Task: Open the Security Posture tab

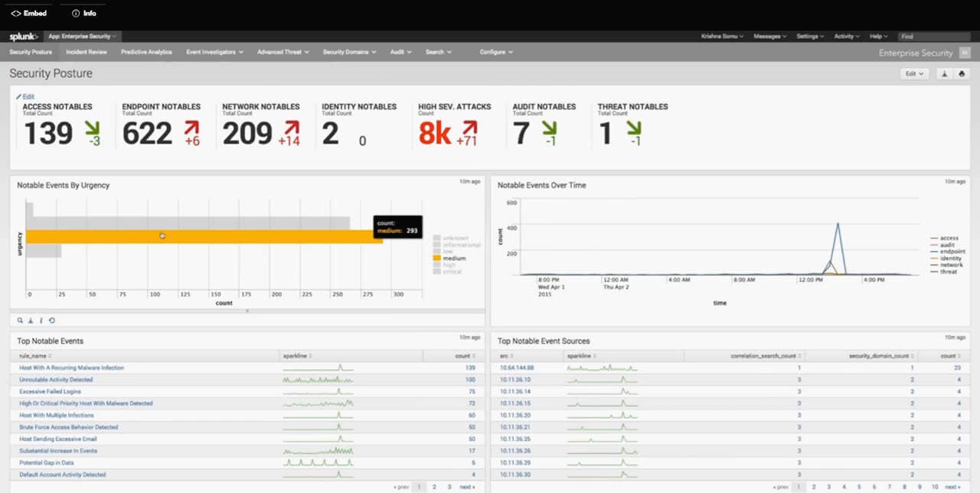Action: pyautogui.click(x=31, y=52)
